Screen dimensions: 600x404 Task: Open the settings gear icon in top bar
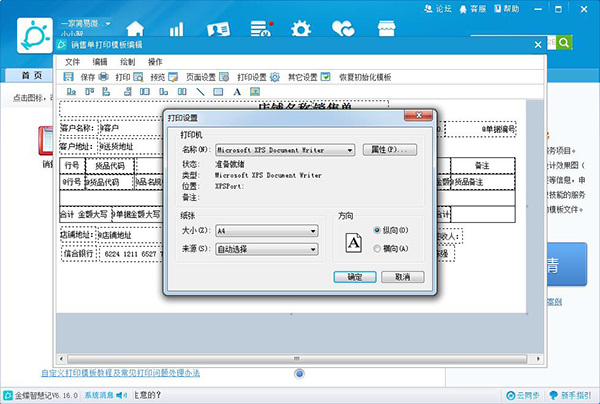[x=298, y=29]
